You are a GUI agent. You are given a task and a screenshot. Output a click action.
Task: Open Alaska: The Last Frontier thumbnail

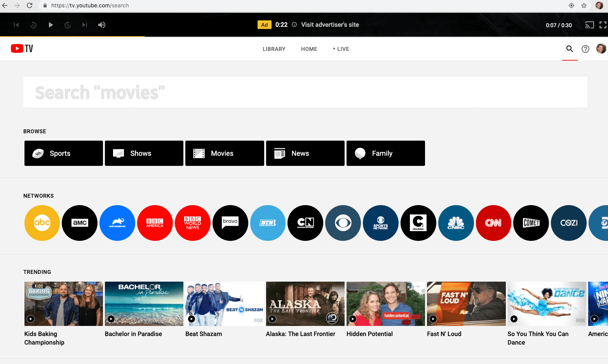[x=305, y=304]
